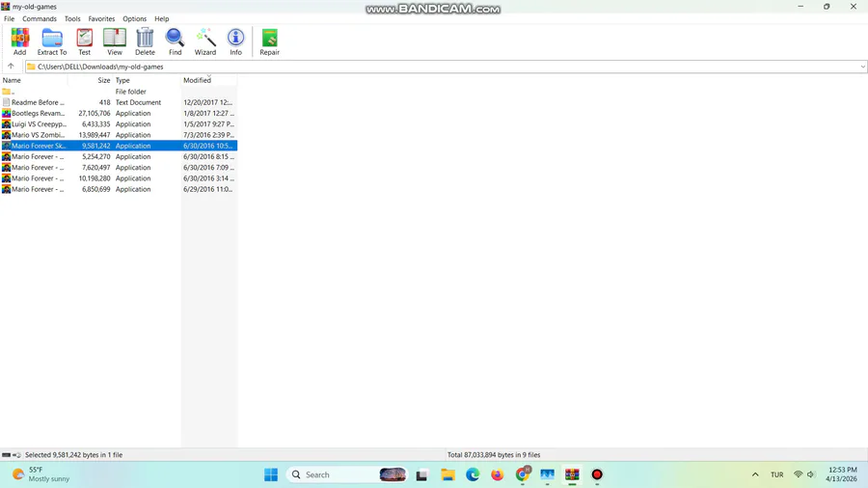Screen dimensions: 868x488
Task: Launch the Wizard wand icon
Action: click(204, 42)
